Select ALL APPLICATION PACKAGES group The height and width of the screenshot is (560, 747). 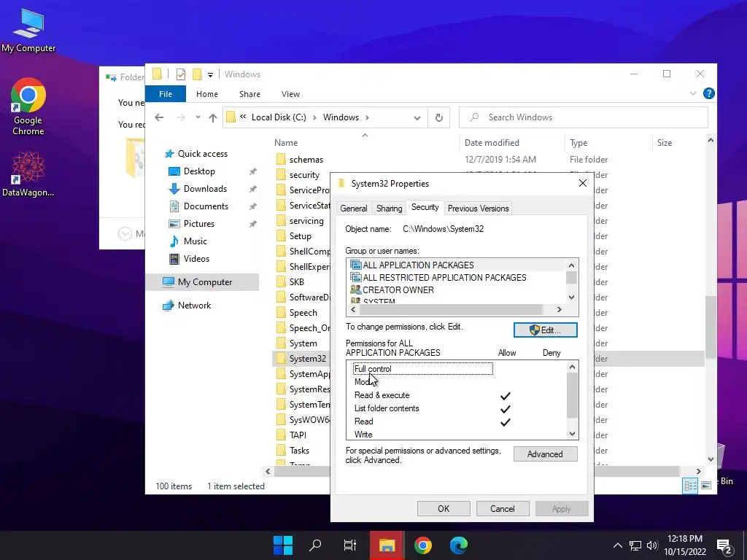tap(457, 265)
